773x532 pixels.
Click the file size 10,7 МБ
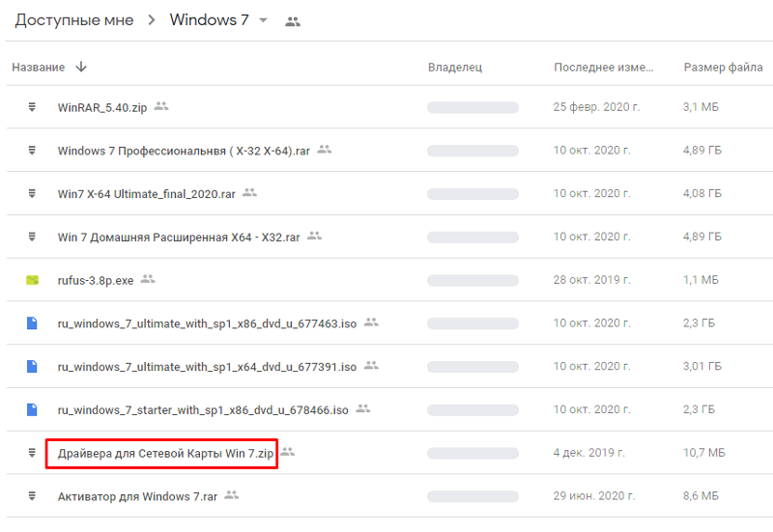tap(704, 453)
